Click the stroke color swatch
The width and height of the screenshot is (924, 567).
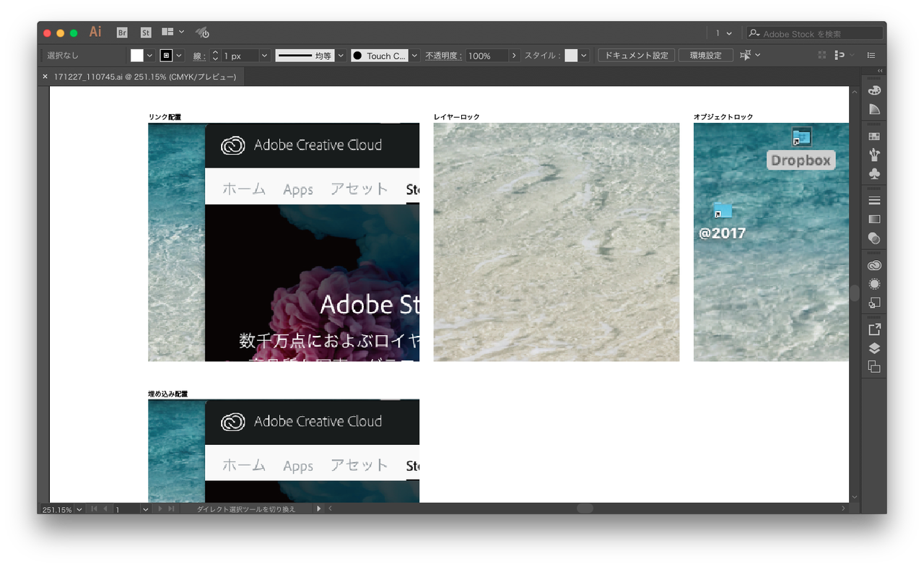[x=166, y=56]
